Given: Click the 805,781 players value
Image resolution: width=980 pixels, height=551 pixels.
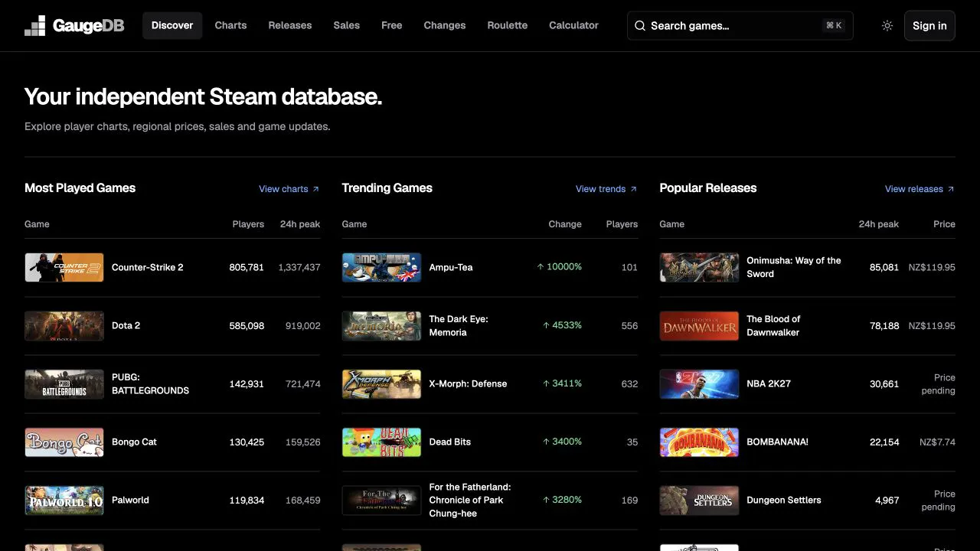Looking at the screenshot, I should click(247, 267).
